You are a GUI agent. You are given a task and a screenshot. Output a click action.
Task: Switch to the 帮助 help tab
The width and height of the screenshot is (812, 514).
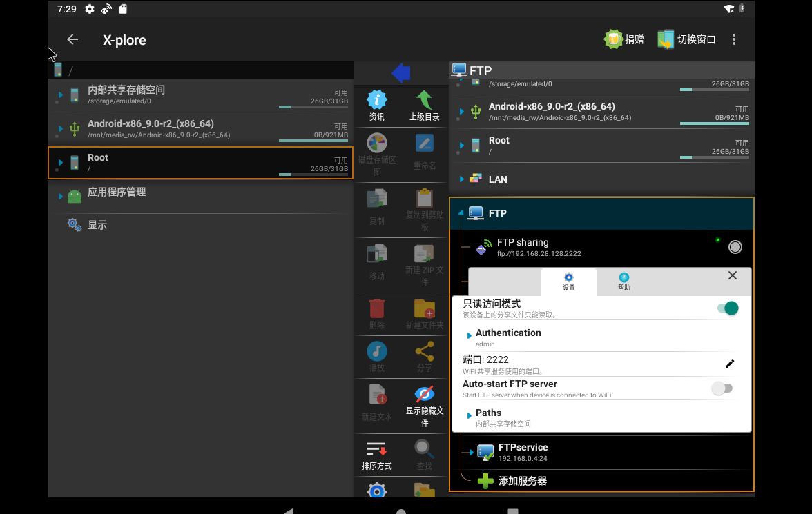[x=623, y=282]
